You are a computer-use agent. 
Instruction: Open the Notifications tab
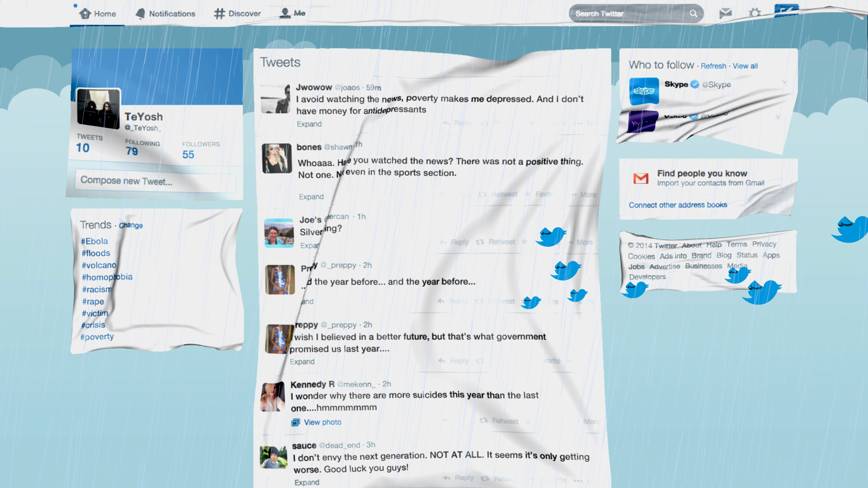click(x=165, y=14)
